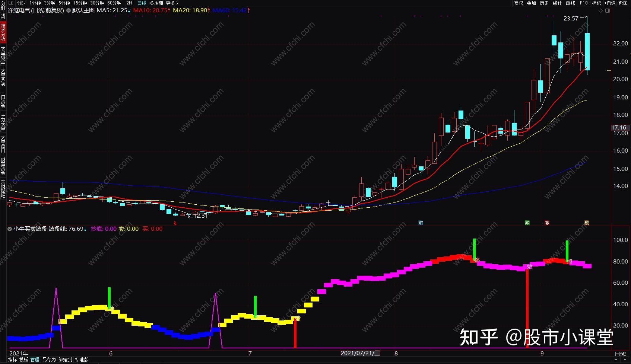Click the 波段线: 76.69 value label
The width and height of the screenshot is (631, 364).
(68, 229)
